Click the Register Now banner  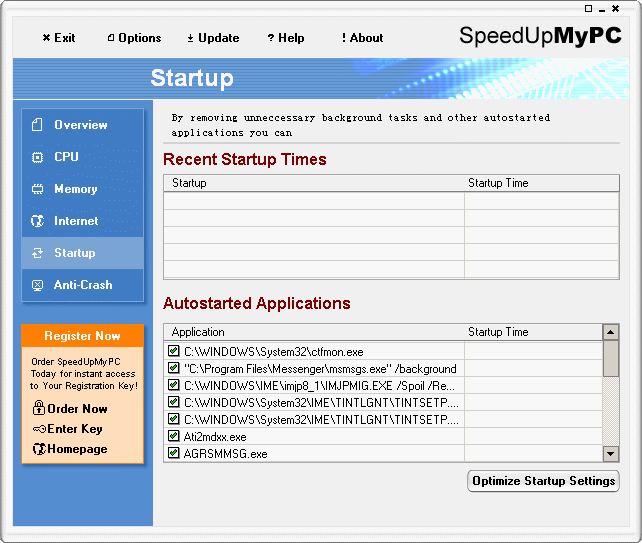point(83,336)
